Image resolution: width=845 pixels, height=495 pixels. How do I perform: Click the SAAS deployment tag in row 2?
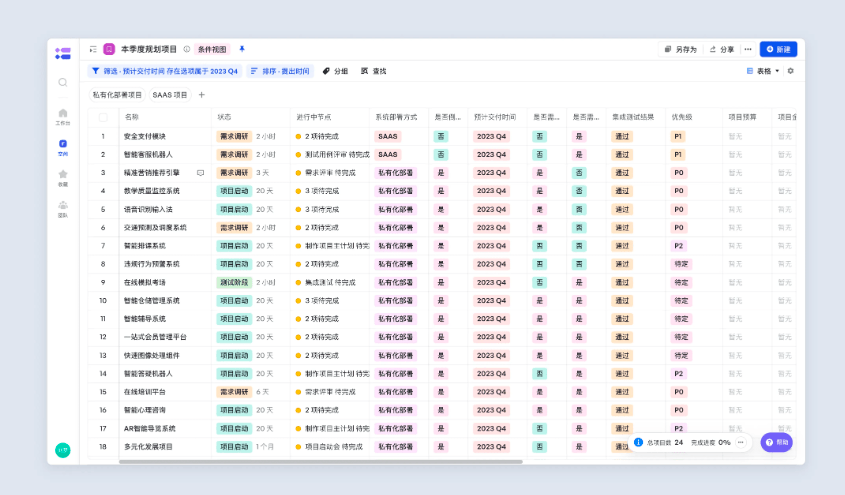pyautogui.click(x=387, y=155)
